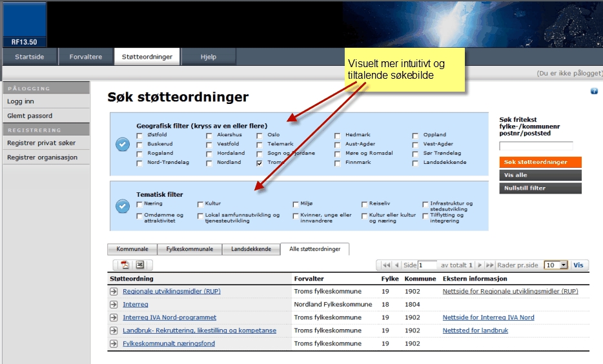Open Fylkeskommunalt næringsfond link

coord(169,343)
